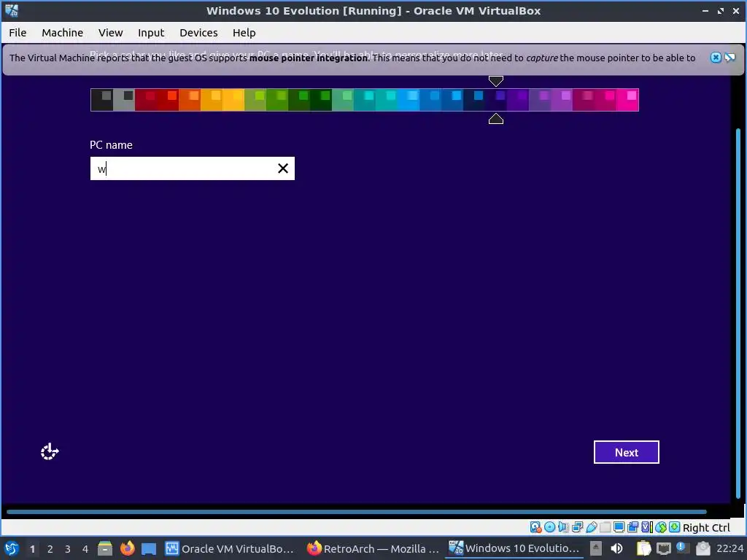The image size is (747, 560).
Task: Pick the amber yellow color swatch
Action: (233, 100)
